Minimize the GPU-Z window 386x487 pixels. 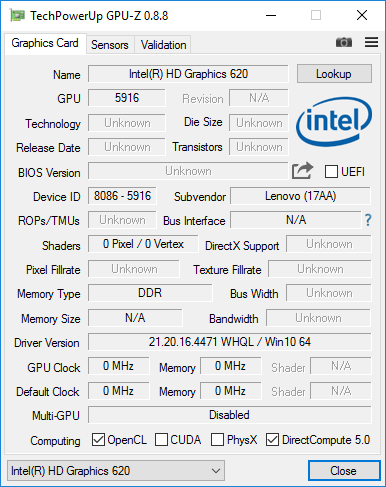pos(271,15)
